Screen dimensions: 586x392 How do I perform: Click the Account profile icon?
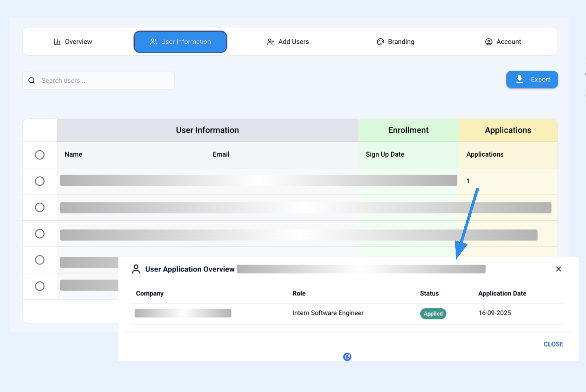click(x=489, y=42)
